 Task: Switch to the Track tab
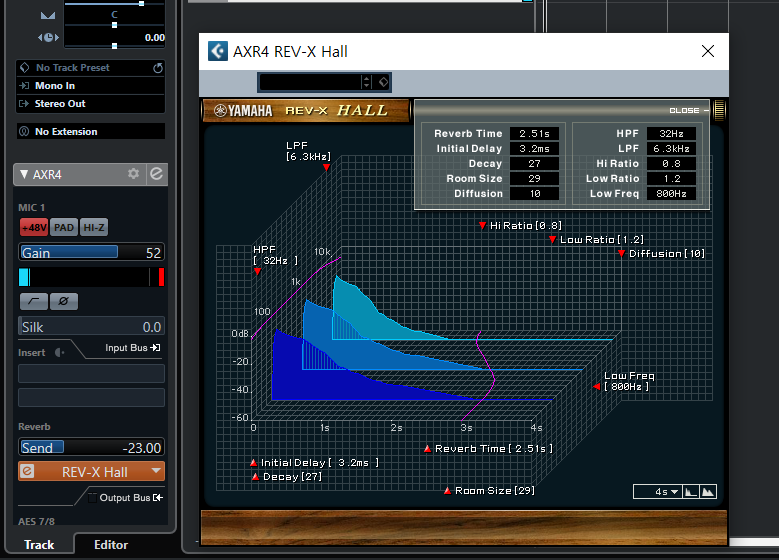pos(39,545)
